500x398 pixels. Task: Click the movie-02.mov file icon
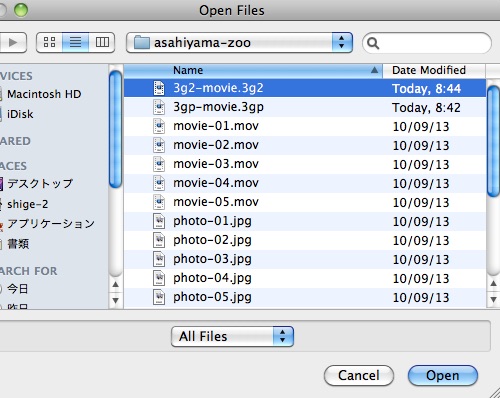pos(159,145)
